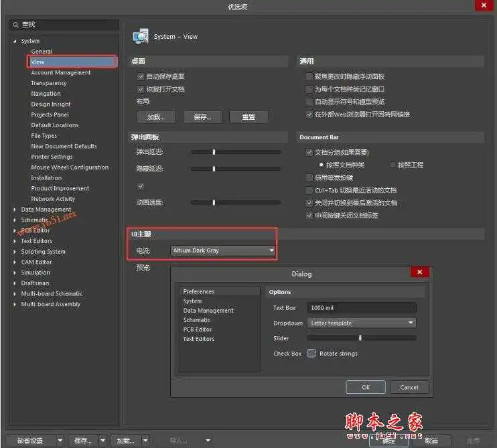Click arrow next to bottom 保存 button
497x448 pixels.
pos(102,441)
